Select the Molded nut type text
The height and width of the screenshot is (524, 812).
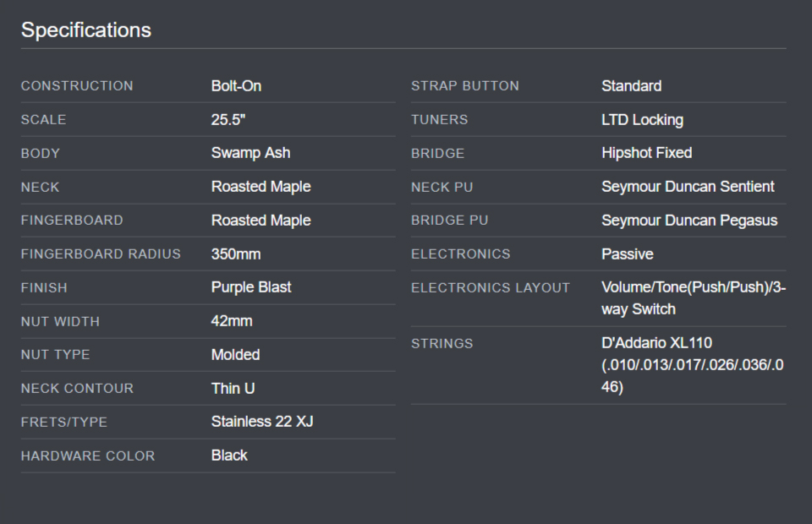(236, 355)
